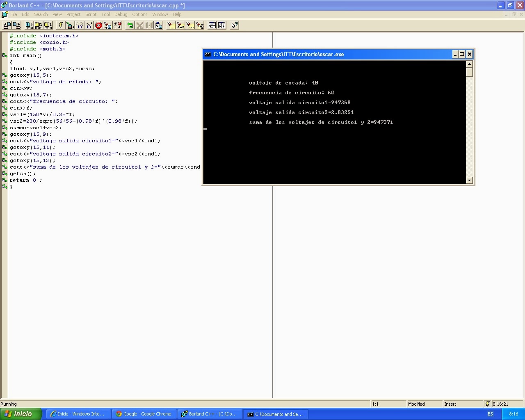This screenshot has height=420, width=525.
Task: Click the Browse symbol hierarchy icon
Action: (200, 25)
